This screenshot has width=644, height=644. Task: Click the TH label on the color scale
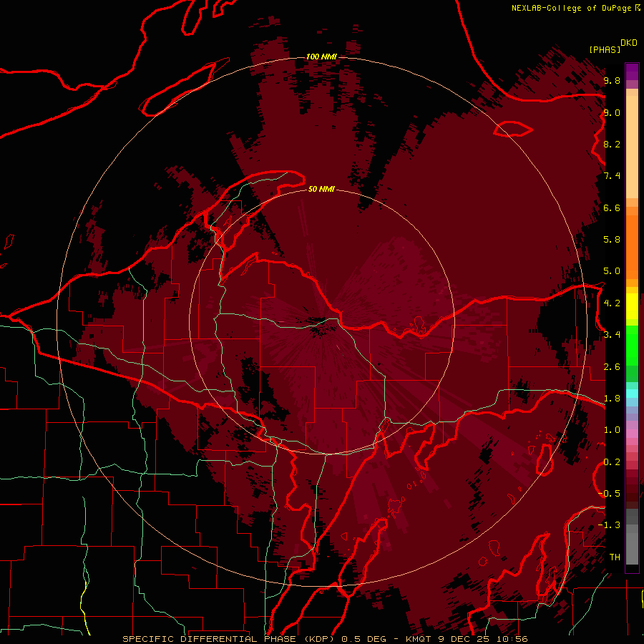615,557
